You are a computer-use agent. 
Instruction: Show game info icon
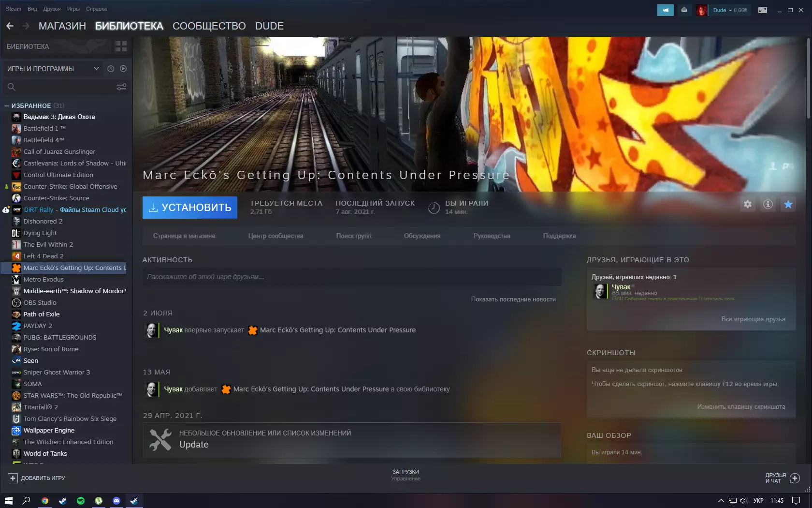(x=768, y=204)
